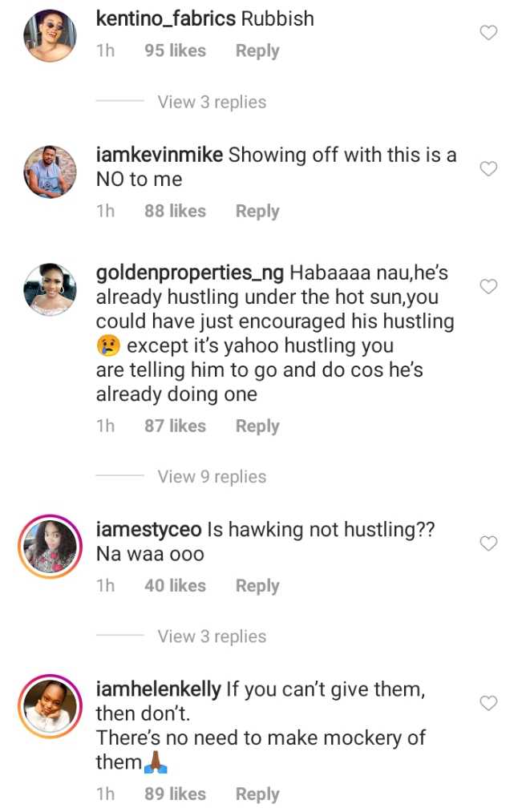The image size is (530, 812).
Task: View who gave 87 likes
Action: (175, 426)
